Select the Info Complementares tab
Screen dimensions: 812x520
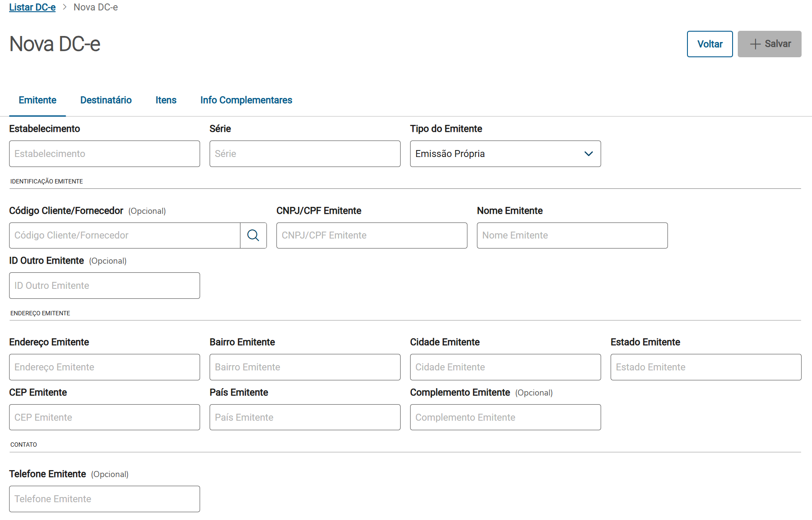pyautogui.click(x=246, y=100)
